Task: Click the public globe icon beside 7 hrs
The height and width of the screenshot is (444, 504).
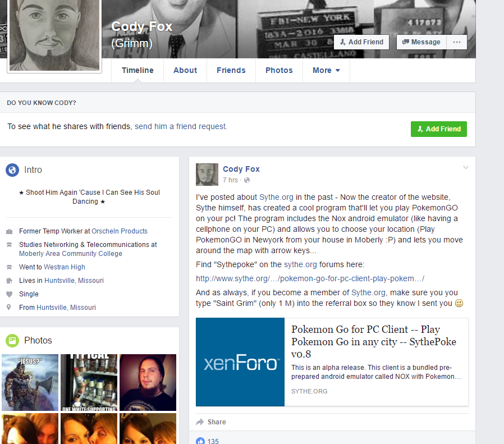Action: 247,180
